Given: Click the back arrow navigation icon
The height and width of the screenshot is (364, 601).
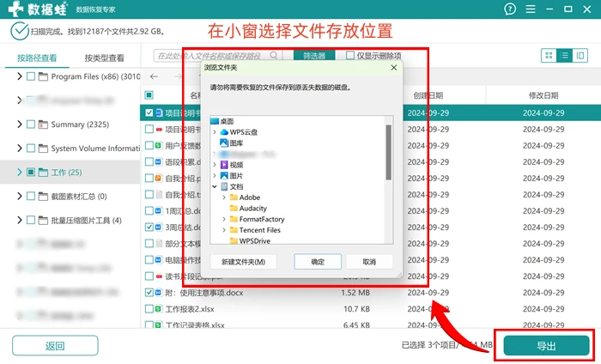Looking at the screenshot, I should pyautogui.click(x=154, y=76).
